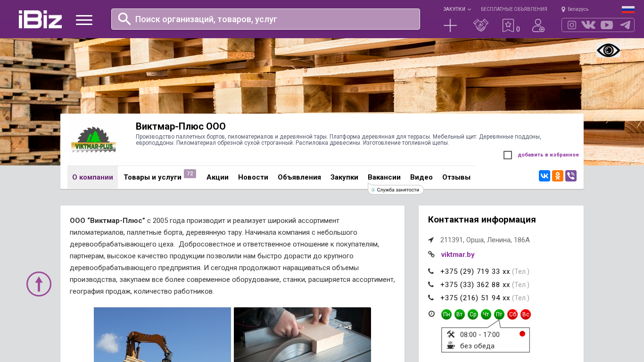Click 'Бесплатные объявления' header link
The height and width of the screenshot is (362, 644).
pyautogui.click(x=514, y=9)
